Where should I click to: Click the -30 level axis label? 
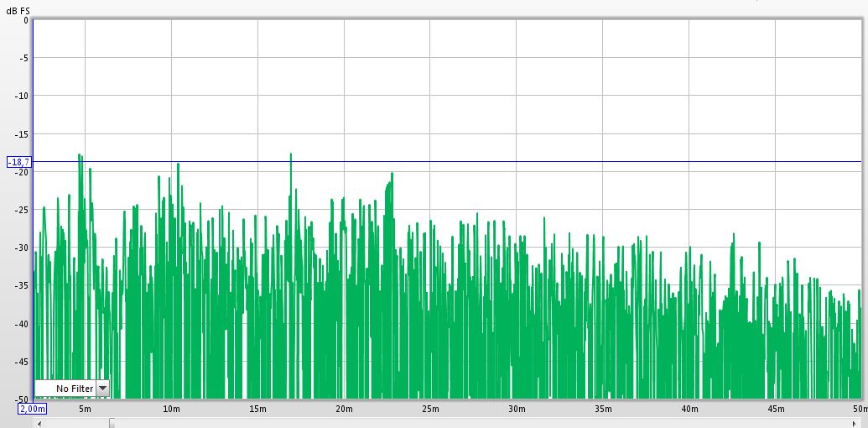pos(22,248)
